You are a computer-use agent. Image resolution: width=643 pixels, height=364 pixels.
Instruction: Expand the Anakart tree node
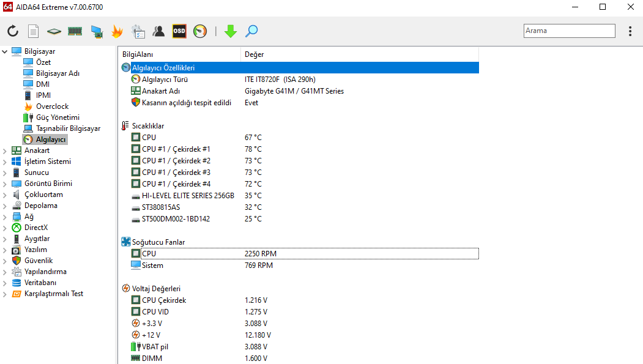click(x=5, y=151)
